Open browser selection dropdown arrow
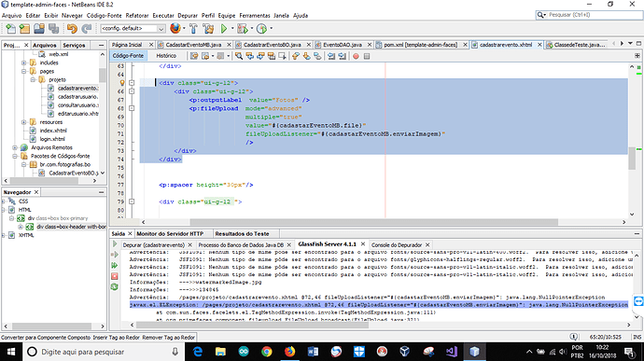 184,28
